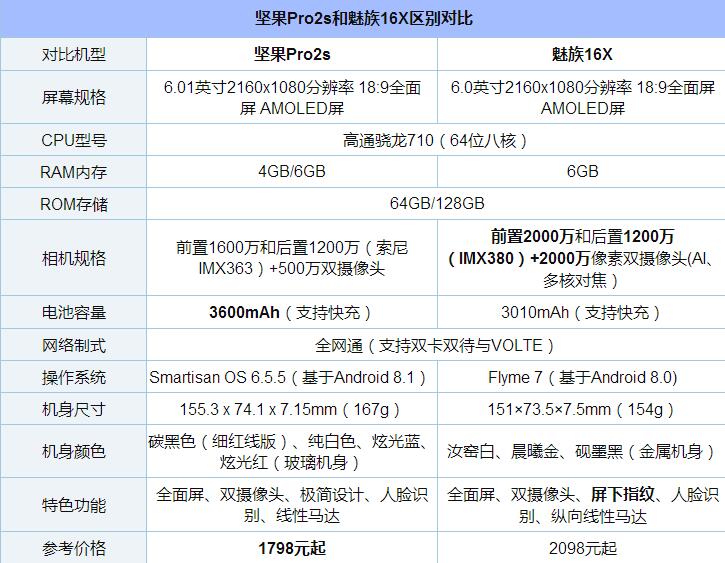Click the table title 坚果Pro2s和魅族16X区别对比
The width and height of the screenshot is (725, 563).
[x=363, y=18]
